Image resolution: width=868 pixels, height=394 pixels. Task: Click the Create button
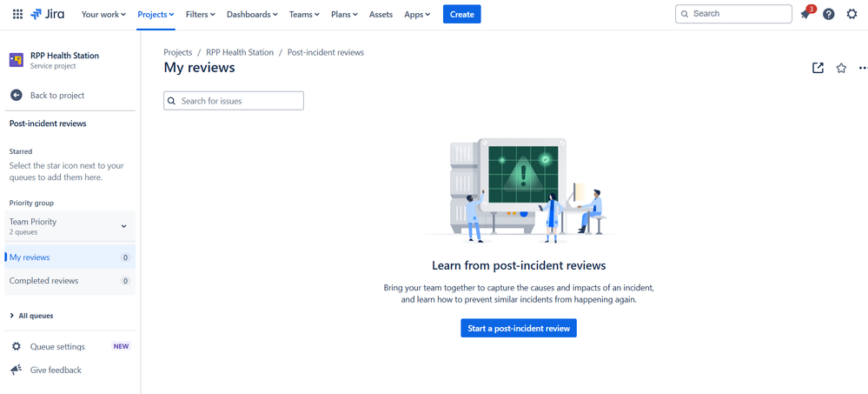point(461,15)
